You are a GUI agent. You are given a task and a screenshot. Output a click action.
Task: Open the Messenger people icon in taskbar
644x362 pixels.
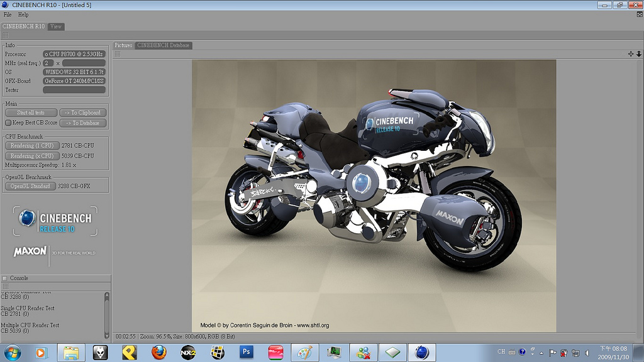(x=364, y=353)
